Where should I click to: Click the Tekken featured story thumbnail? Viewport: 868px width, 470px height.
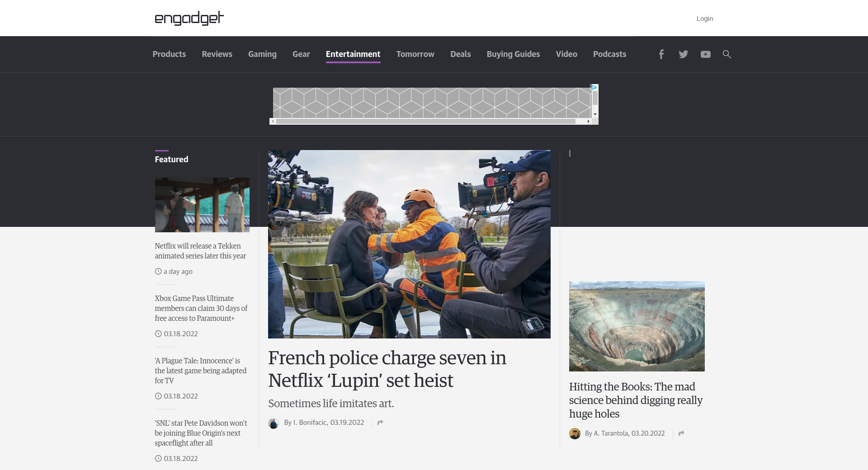[202, 205]
